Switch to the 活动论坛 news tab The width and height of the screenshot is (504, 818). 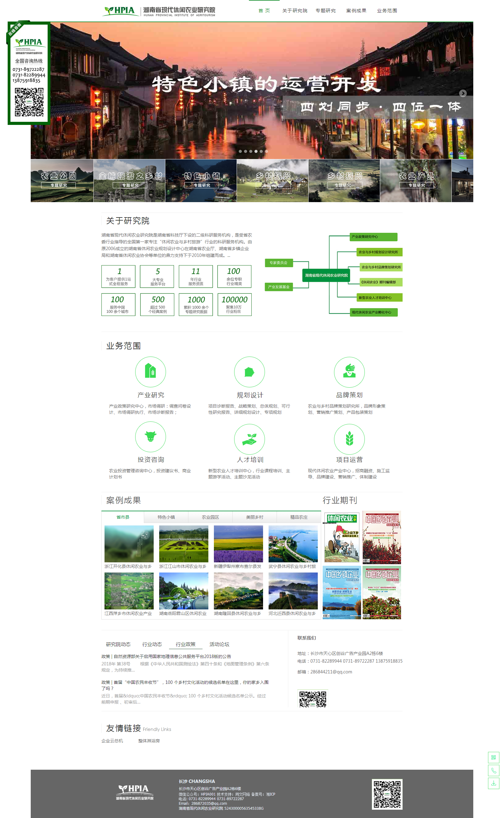tap(219, 644)
